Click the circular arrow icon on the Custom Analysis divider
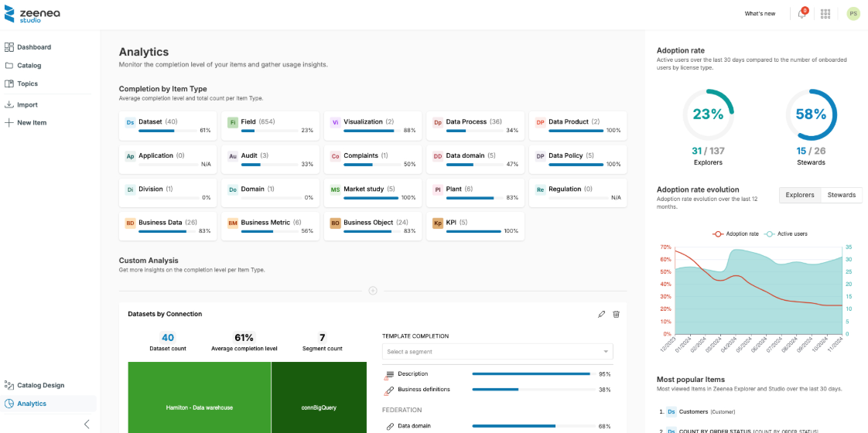This screenshot has height=433, width=868. click(x=373, y=291)
